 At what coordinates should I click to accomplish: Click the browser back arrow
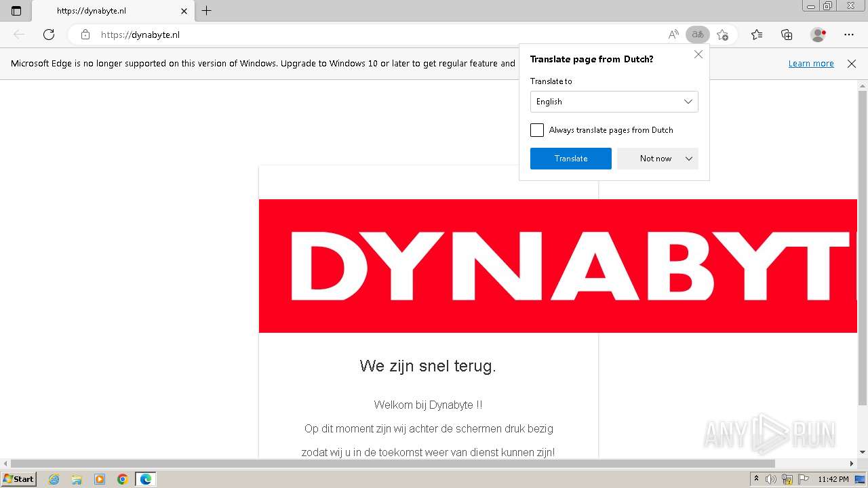point(19,35)
